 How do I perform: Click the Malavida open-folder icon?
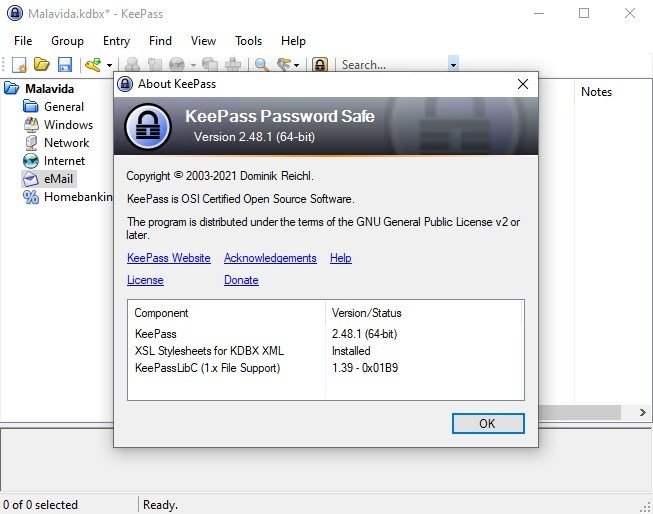click(x=12, y=88)
